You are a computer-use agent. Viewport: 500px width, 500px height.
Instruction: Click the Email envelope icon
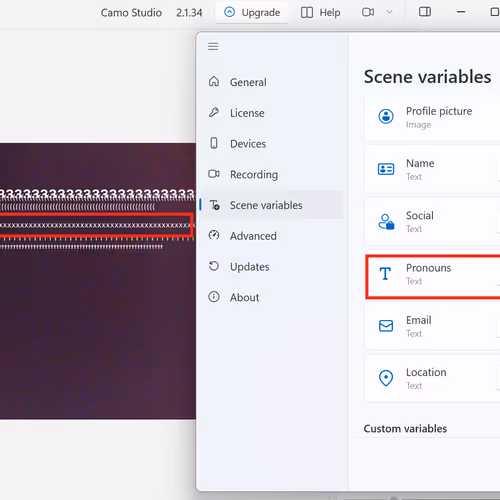pos(386,326)
